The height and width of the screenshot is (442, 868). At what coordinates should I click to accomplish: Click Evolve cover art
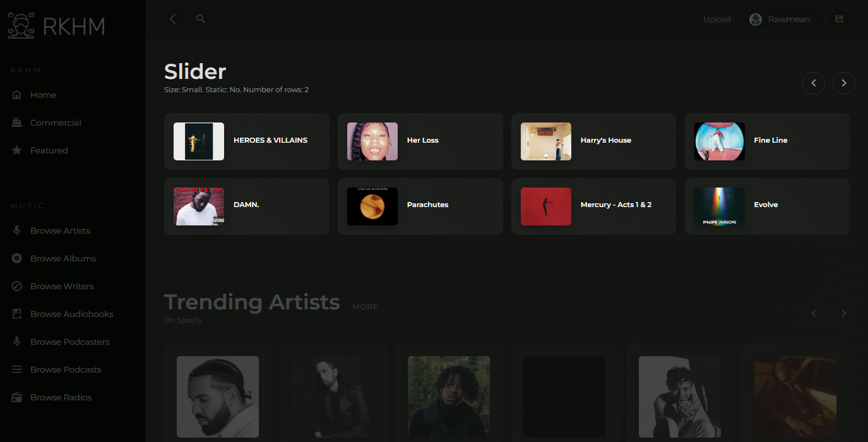720,206
